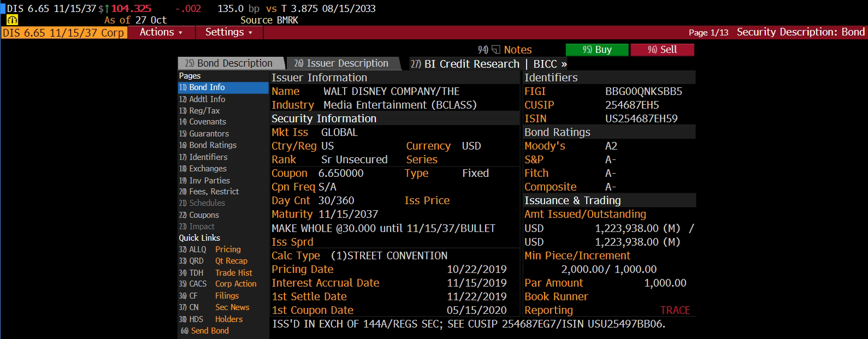Viewport: 868px width, 339px height.
Task: Click the Send Bond link
Action: tap(204, 331)
